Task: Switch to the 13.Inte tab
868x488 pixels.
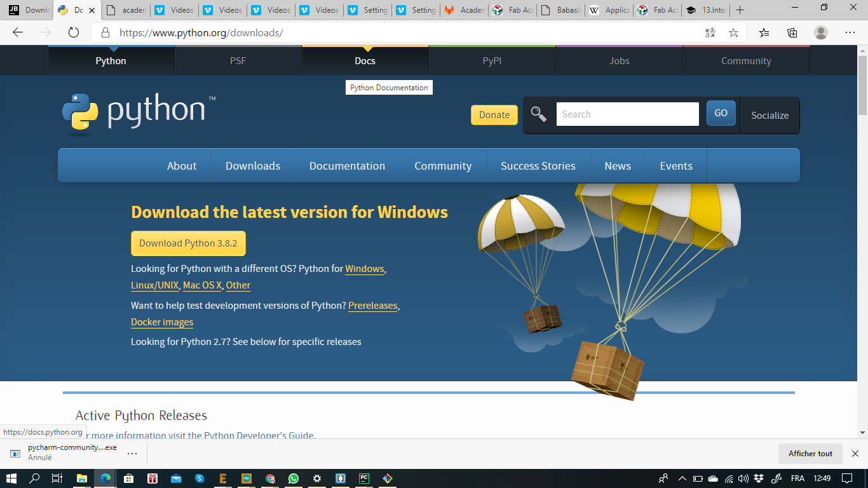Action: 706,10
